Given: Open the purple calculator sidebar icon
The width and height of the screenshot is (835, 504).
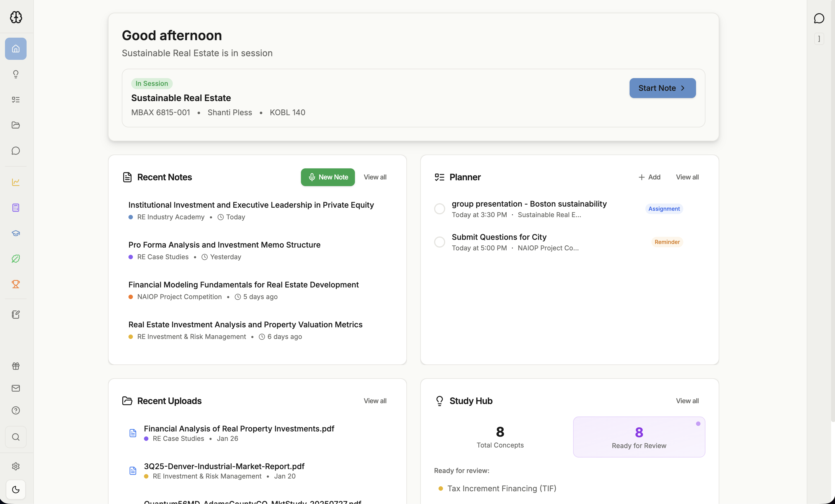Looking at the screenshot, I should [16, 208].
